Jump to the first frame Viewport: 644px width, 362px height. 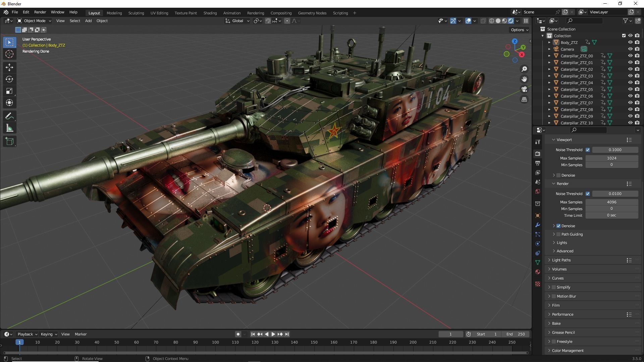(253, 334)
